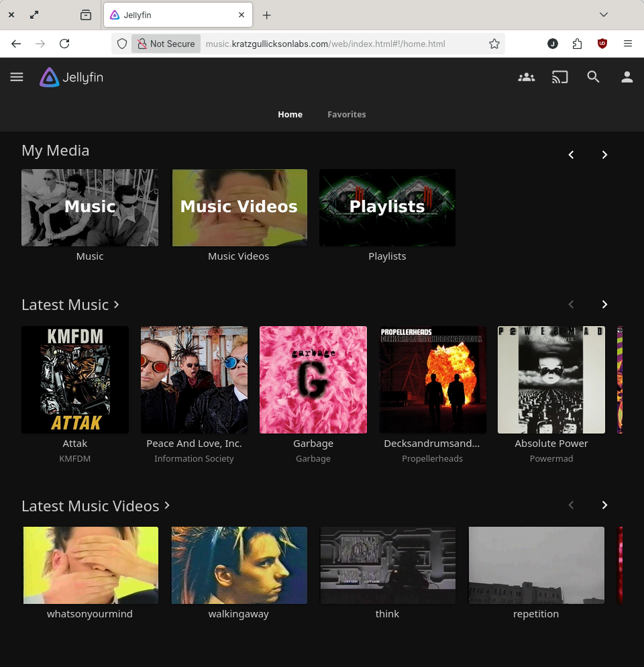Screen dimensions: 644x667
Task: Click the Attak album title text
Action: (x=75, y=444)
